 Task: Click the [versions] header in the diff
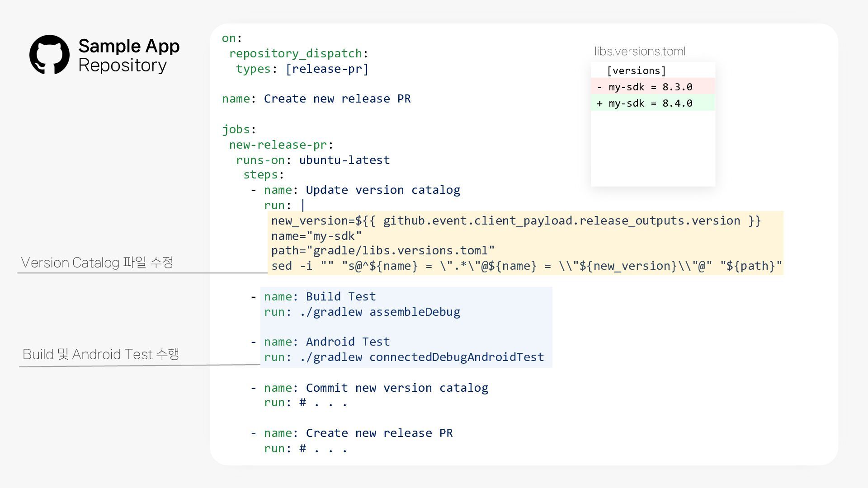coord(636,71)
